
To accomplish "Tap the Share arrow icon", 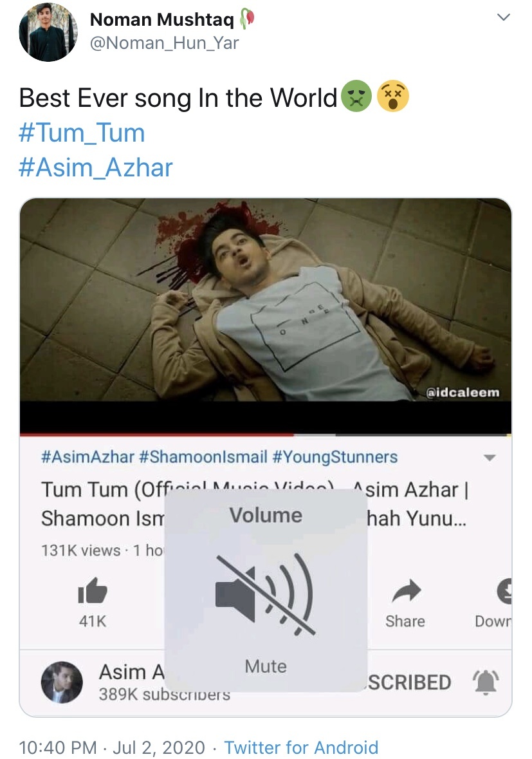I will coord(406,590).
